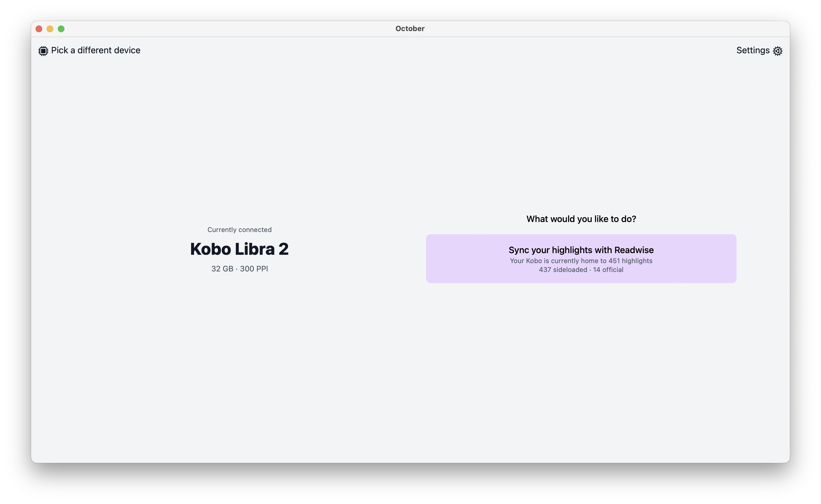Image resolution: width=821 pixels, height=504 pixels.
Task: Minimize window with the yellow button
Action: click(x=50, y=29)
